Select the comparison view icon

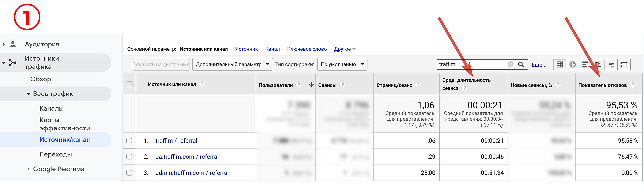(x=598, y=64)
